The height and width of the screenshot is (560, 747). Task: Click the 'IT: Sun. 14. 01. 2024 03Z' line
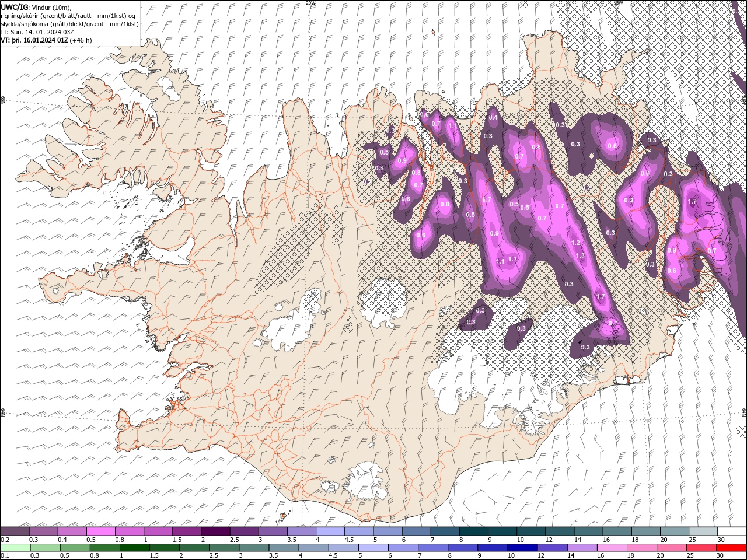[x=36, y=32]
